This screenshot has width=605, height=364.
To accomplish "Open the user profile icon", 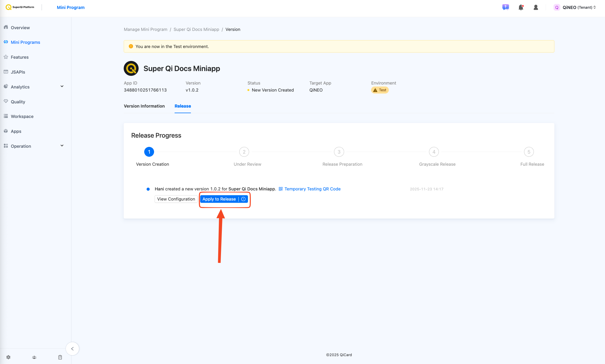I will [536, 7].
